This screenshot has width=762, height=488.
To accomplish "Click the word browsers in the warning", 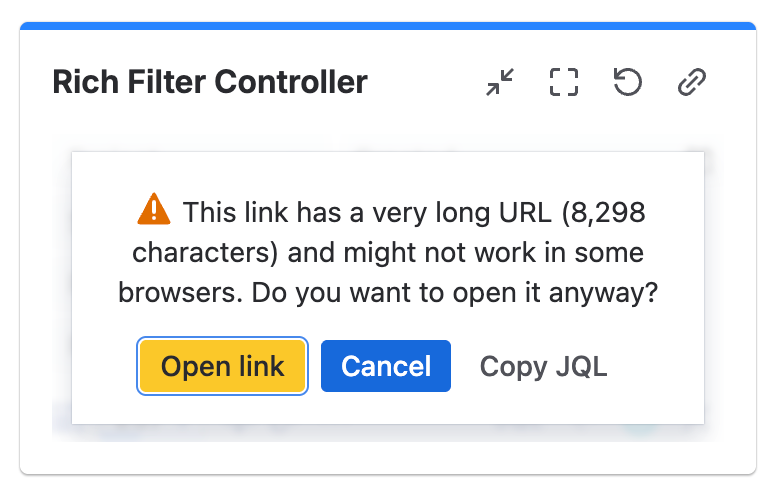I will 180,293.
